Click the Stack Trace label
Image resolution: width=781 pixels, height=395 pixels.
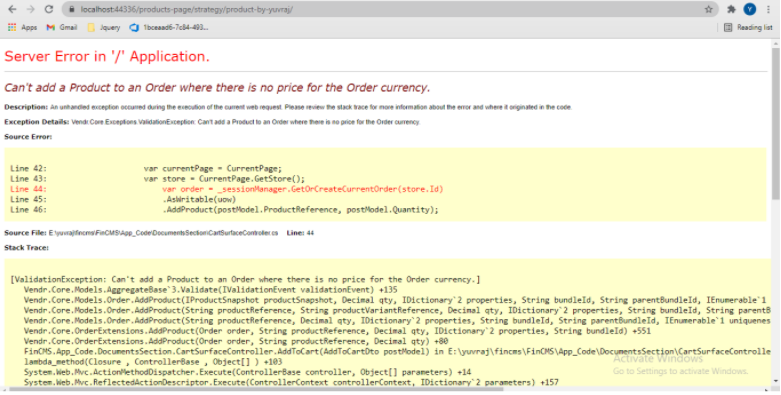click(26, 248)
